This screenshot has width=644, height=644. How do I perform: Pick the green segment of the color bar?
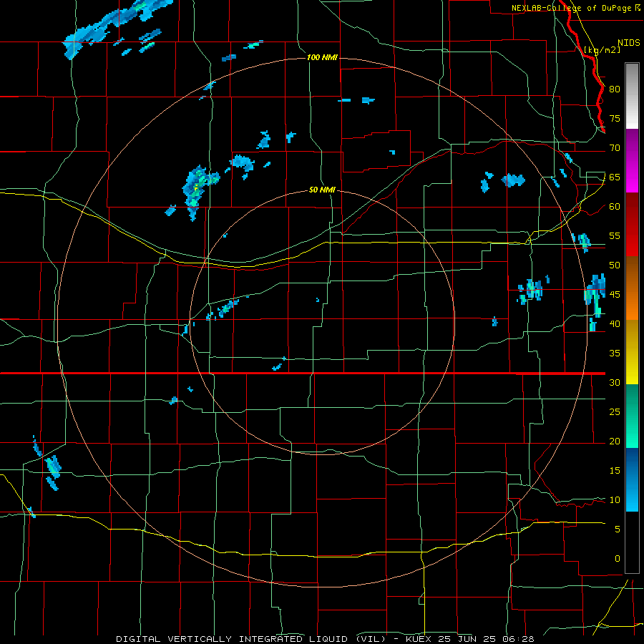click(632, 416)
